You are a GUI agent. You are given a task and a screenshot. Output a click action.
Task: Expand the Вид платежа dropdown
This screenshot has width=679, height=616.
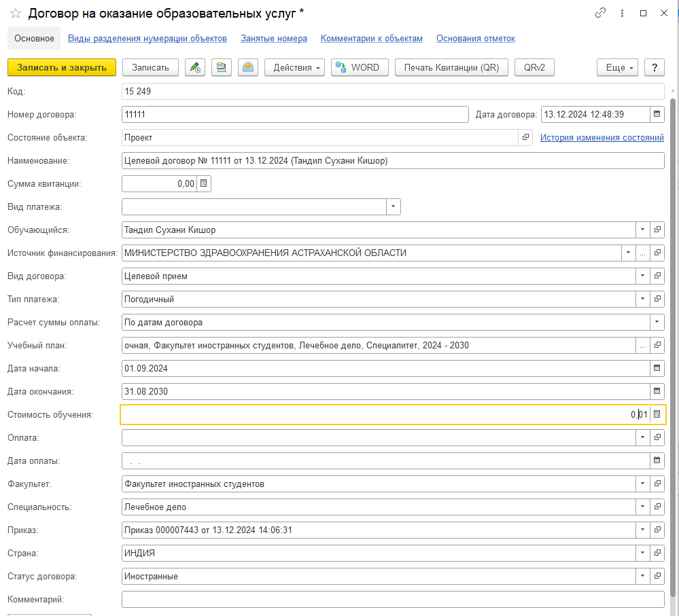393,207
